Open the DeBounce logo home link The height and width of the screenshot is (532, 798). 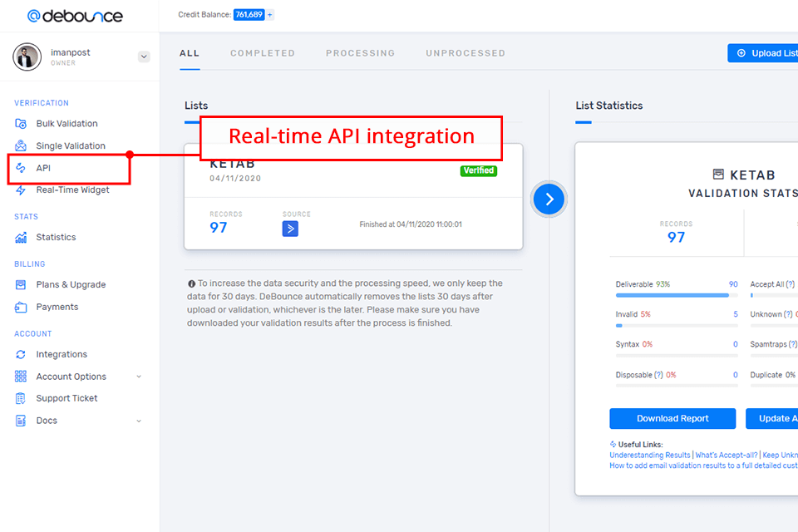[x=75, y=16]
